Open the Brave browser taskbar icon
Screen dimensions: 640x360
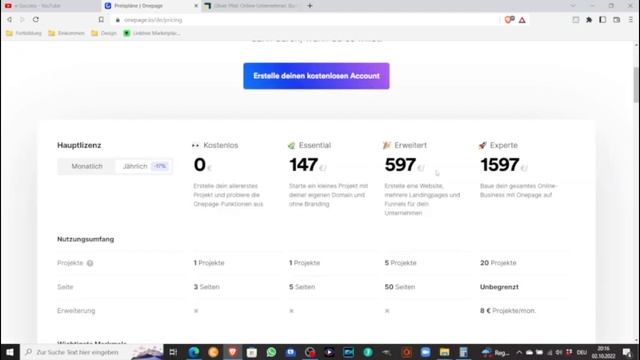(233, 352)
